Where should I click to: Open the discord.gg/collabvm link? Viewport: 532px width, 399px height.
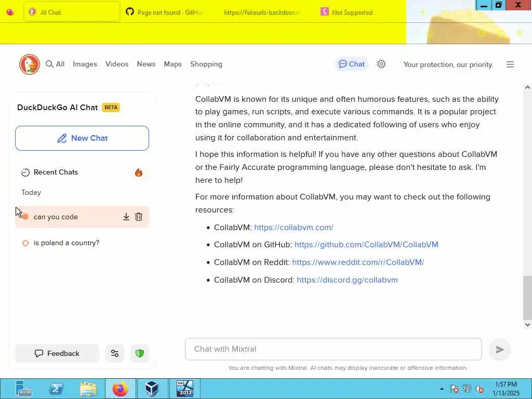(x=347, y=280)
